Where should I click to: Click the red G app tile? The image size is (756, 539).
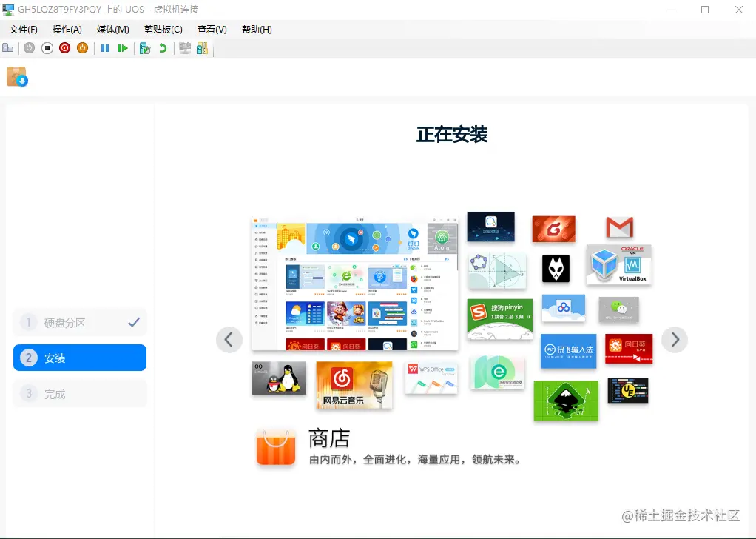(553, 229)
